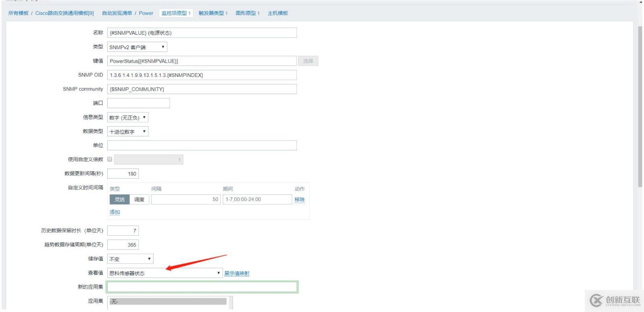Focus the 键值 PowerStatus key field
644x312 pixels.
202,61
